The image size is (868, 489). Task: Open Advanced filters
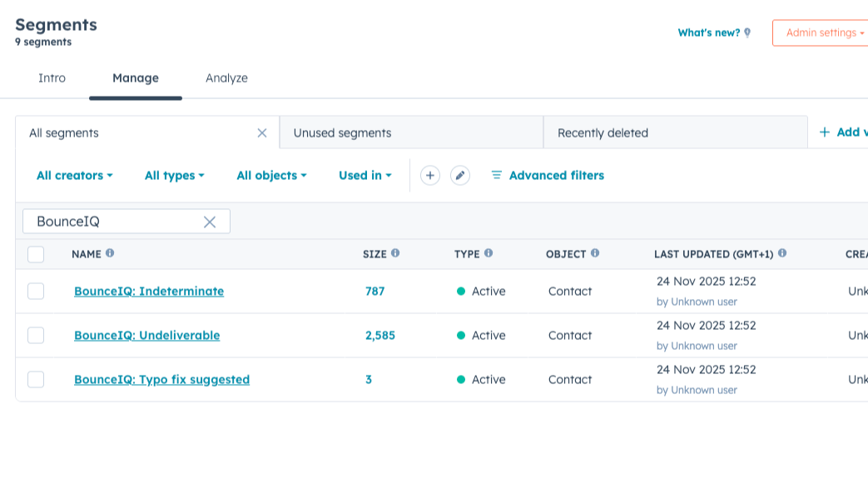[x=548, y=175]
